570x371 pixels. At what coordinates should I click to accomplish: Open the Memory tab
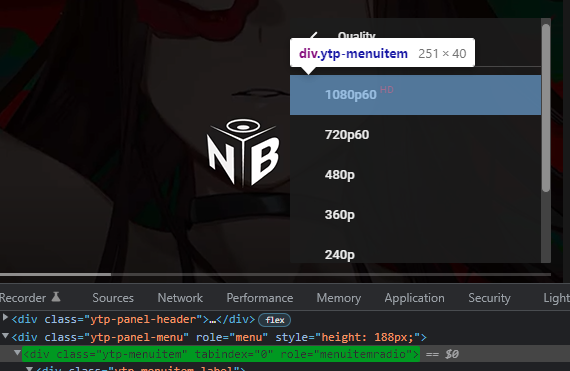339,298
